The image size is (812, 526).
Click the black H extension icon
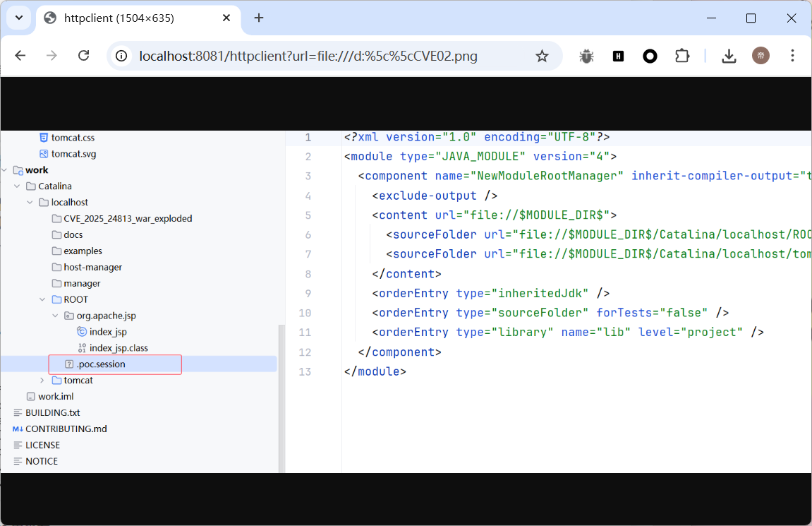(618, 56)
